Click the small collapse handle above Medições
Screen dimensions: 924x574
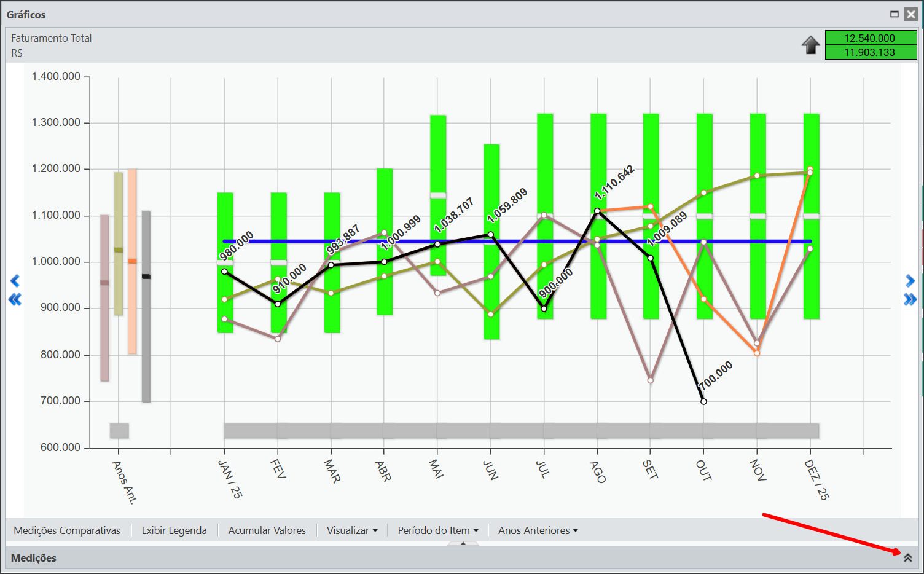463,543
